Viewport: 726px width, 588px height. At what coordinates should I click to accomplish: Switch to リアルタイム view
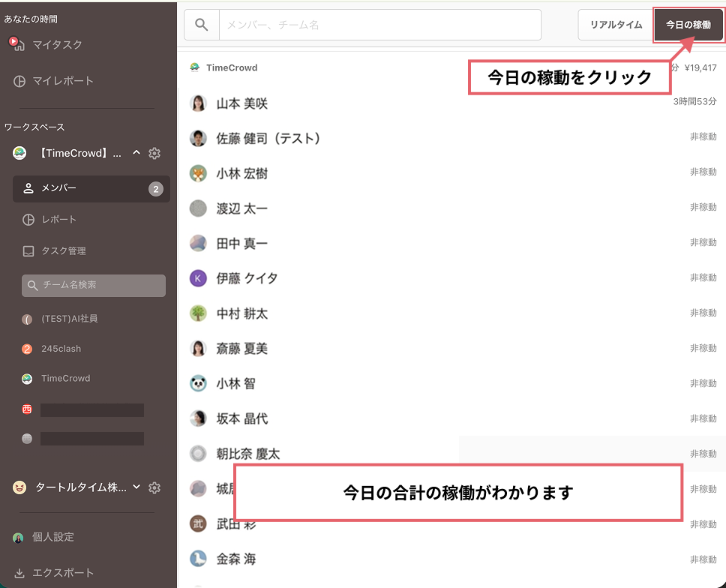click(616, 25)
